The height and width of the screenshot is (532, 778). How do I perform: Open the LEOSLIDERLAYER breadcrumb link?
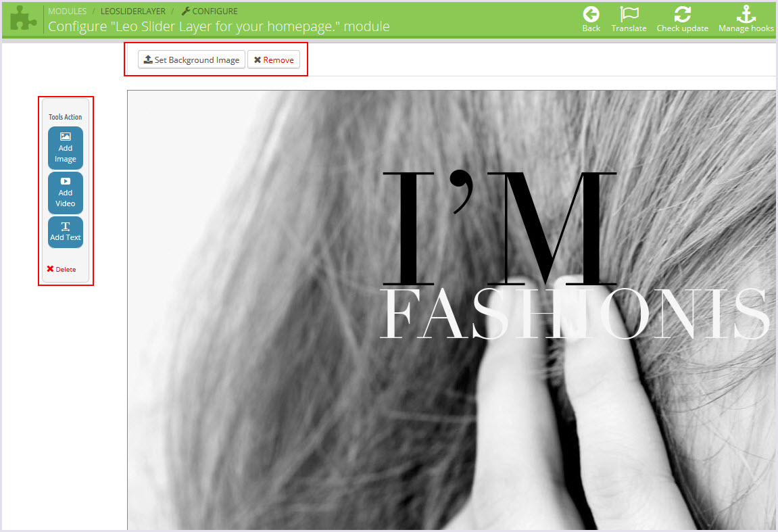[x=133, y=11]
